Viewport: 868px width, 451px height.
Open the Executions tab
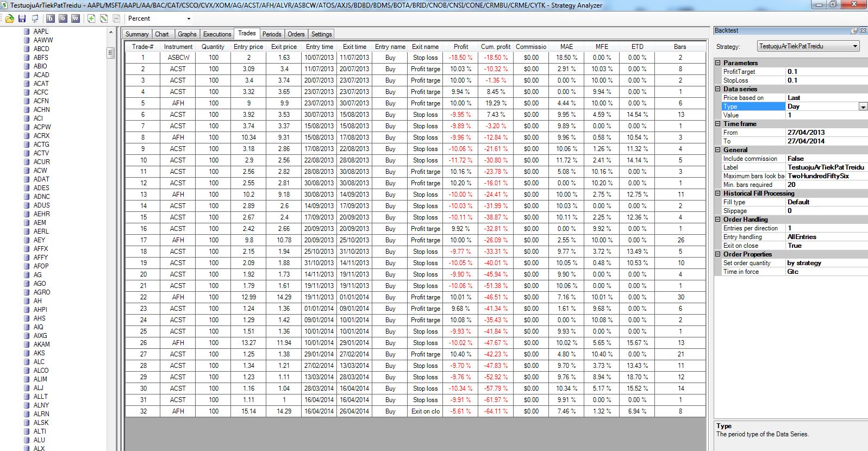coord(217,34)
